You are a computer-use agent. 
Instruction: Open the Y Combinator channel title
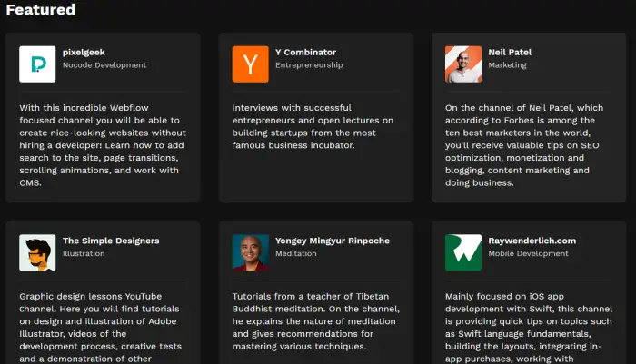pos(306,53)
